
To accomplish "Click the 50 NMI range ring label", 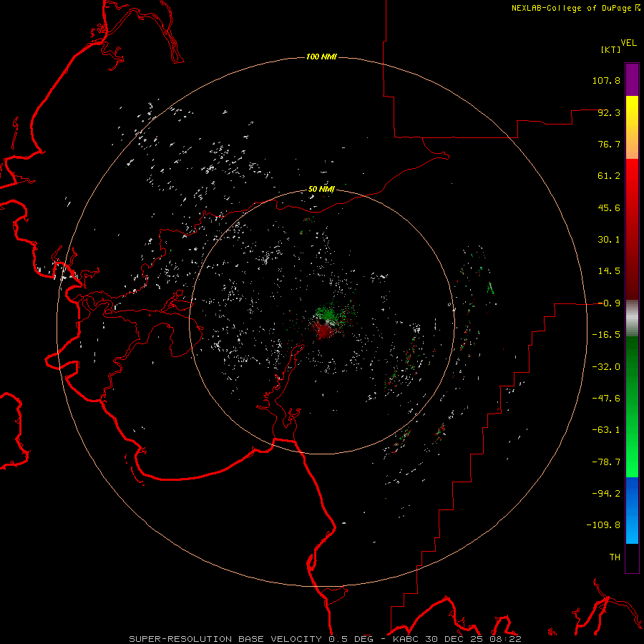I will coord(321,189).
